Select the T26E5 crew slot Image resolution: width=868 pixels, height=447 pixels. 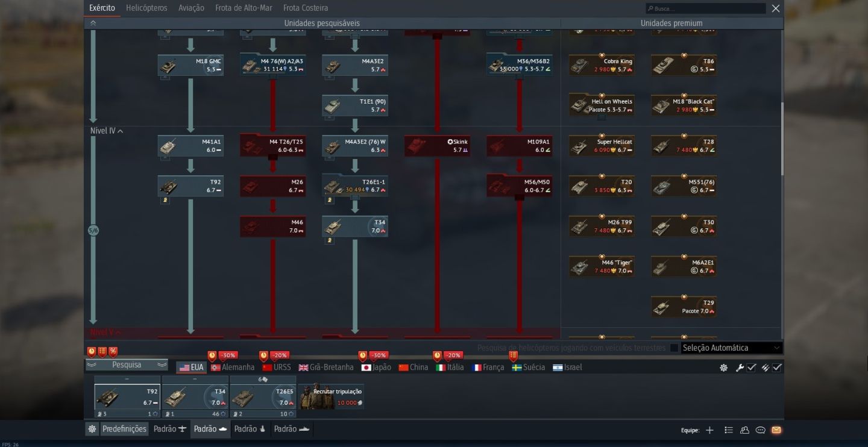point(263,396)
